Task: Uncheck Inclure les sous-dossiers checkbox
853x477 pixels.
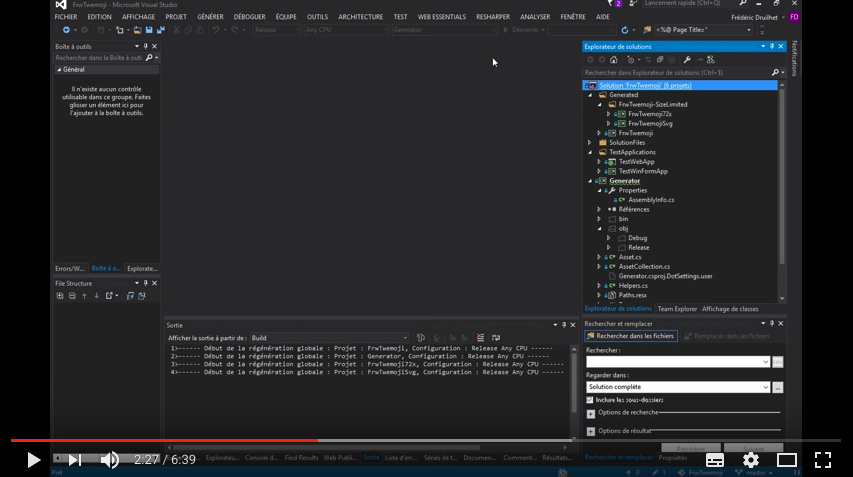Action: [590, 400]
